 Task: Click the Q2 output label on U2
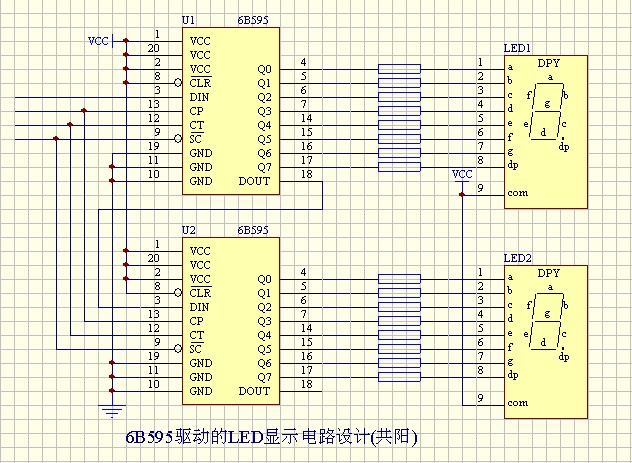click(264, 307)
